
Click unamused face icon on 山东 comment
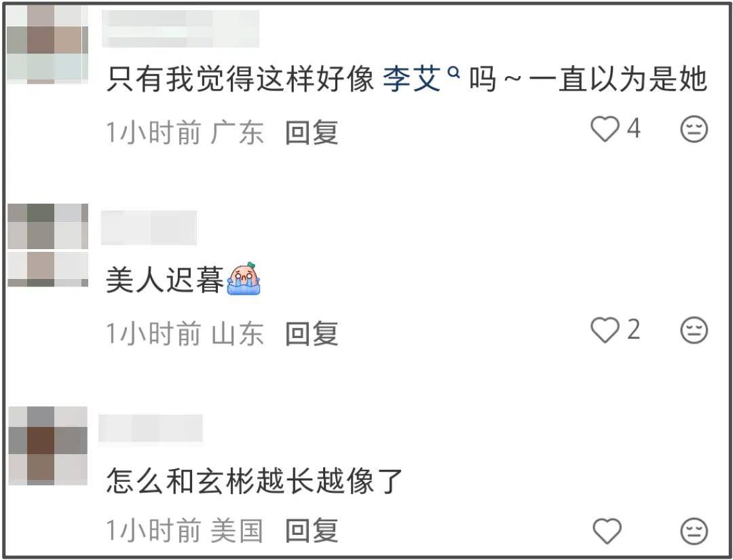tap(694, 331)
